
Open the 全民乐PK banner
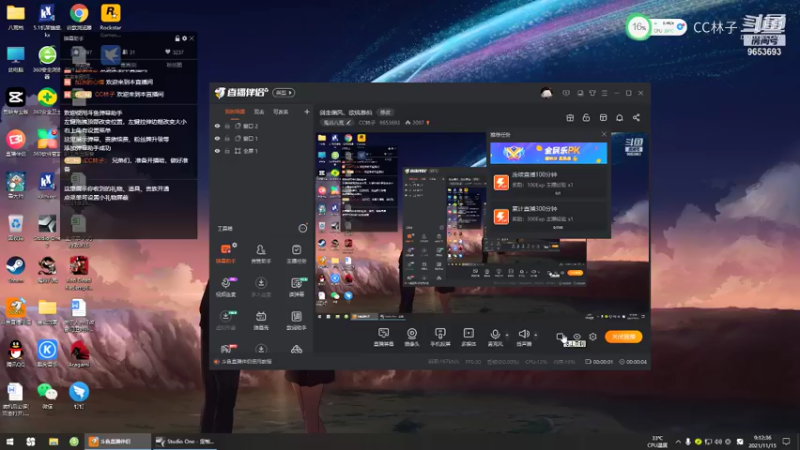(548, 153)
